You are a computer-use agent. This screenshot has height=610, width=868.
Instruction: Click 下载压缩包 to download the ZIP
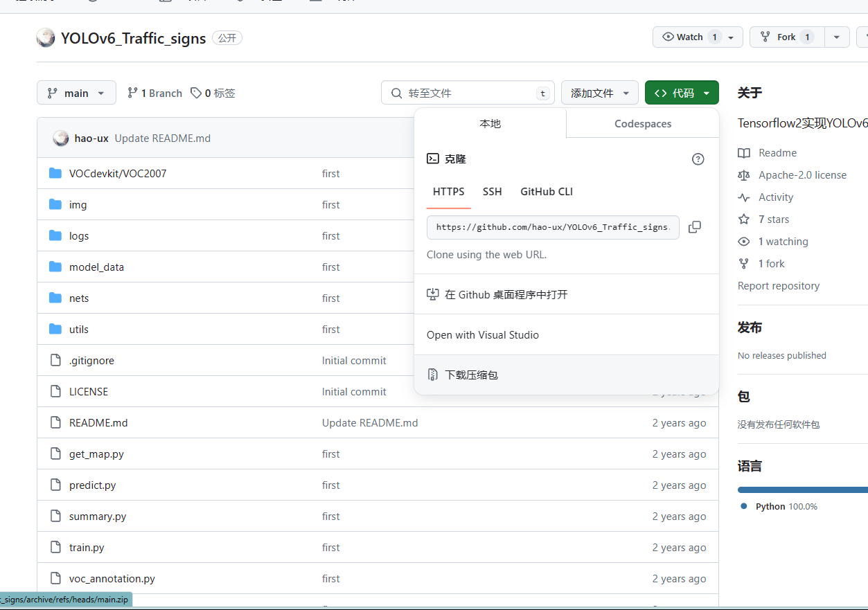(567, 375)
